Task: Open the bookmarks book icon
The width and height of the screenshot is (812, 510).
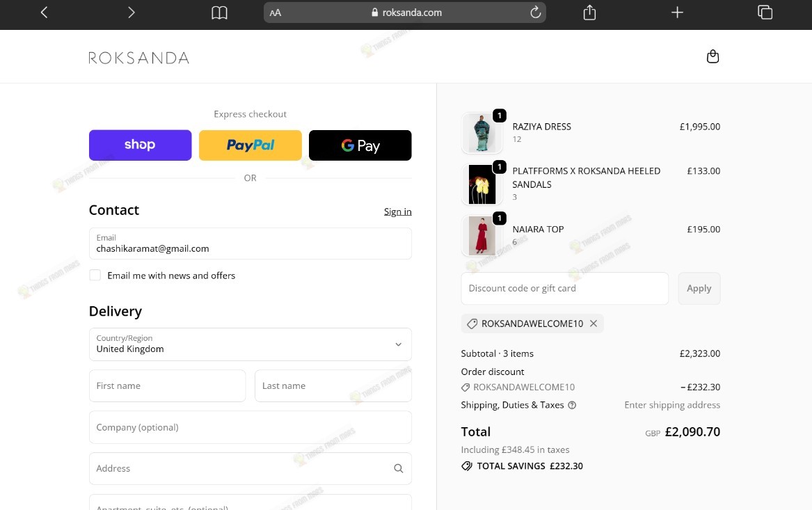Action: click(x=220, y=13)
